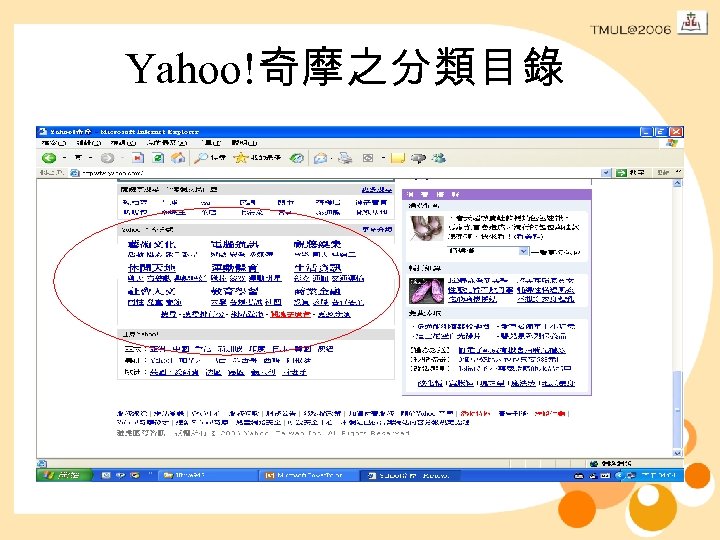Click the grey speech bubble Discuss icon

pos(418,158)
